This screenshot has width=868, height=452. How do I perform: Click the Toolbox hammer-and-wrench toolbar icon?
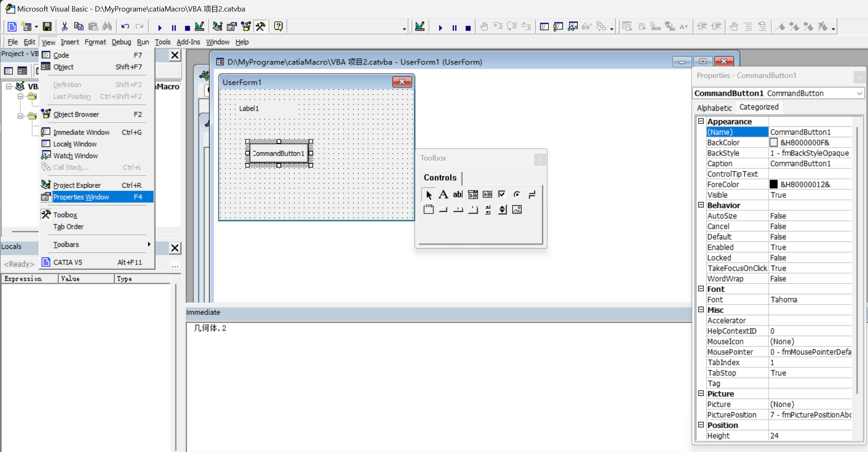point(260,27)
